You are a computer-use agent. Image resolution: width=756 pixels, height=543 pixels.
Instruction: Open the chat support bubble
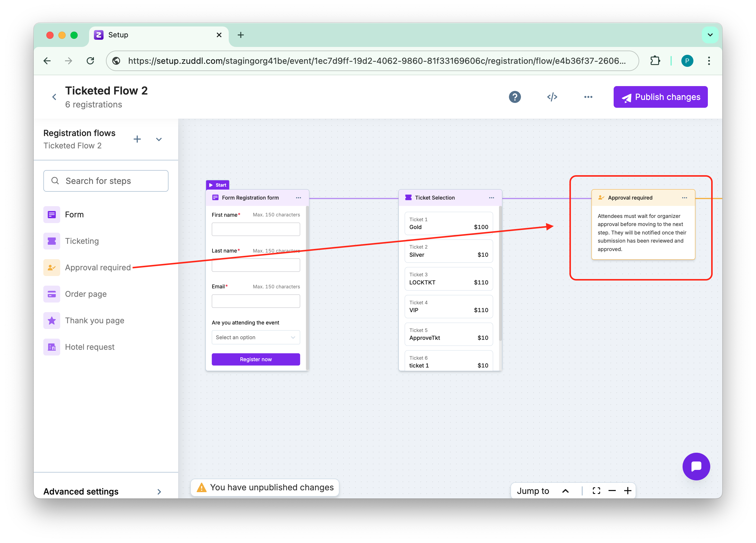tap(696, 466)
